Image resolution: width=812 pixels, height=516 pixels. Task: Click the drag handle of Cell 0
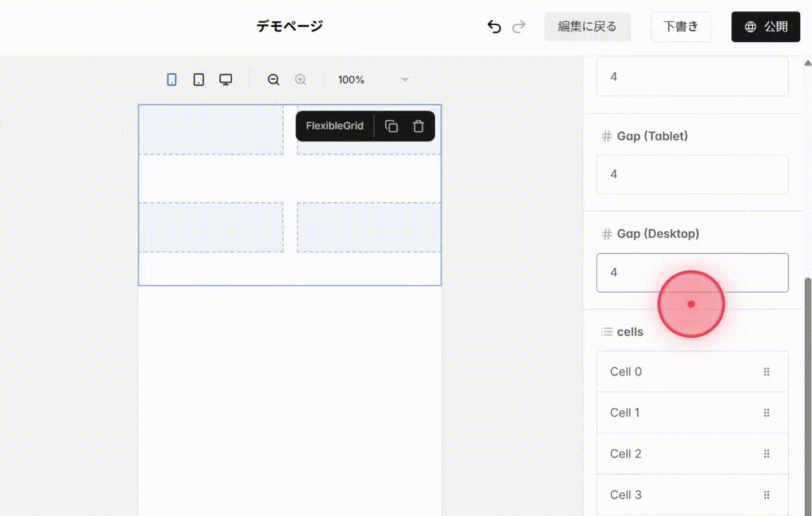767,371
